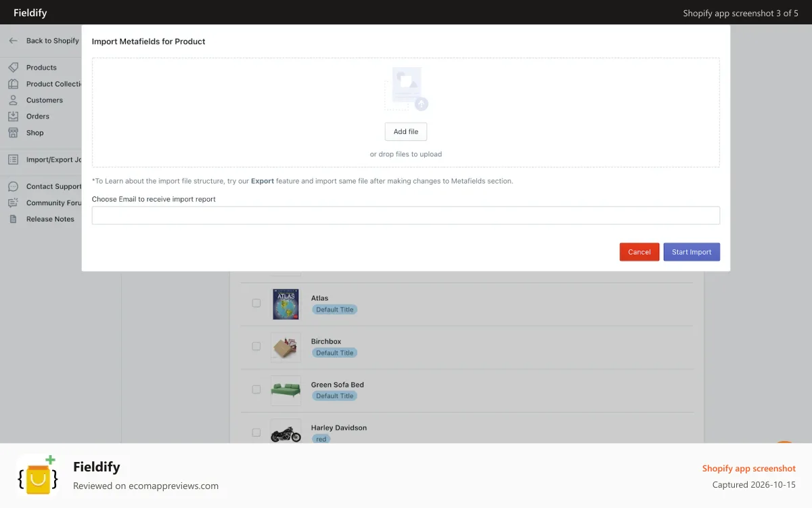The height and width of the screenshot is (508, 812).
Task: Click the Harley Davidson product name
Action: pos(339,428)
